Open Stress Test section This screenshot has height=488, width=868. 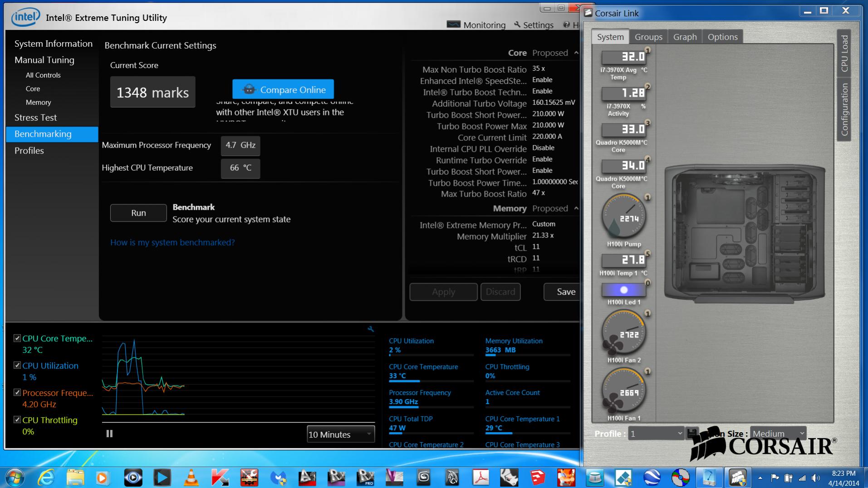coord(35,118)
